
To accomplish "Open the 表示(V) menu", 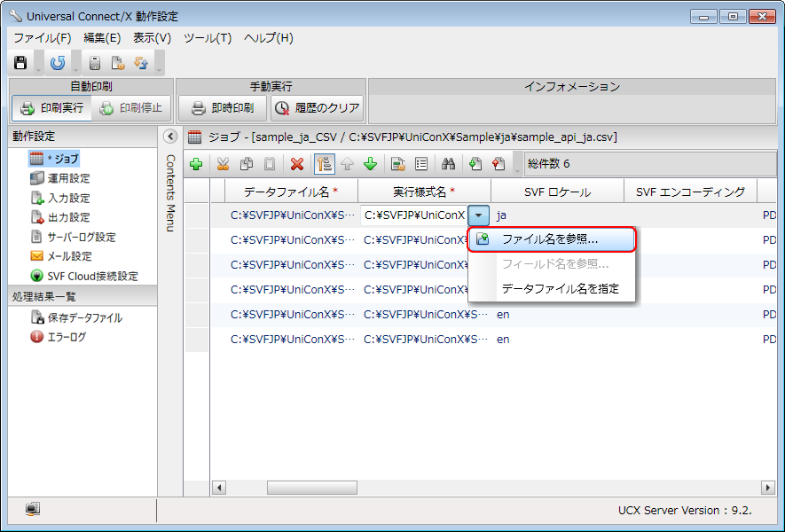I will pyautogui.click(x=153, y=38).
